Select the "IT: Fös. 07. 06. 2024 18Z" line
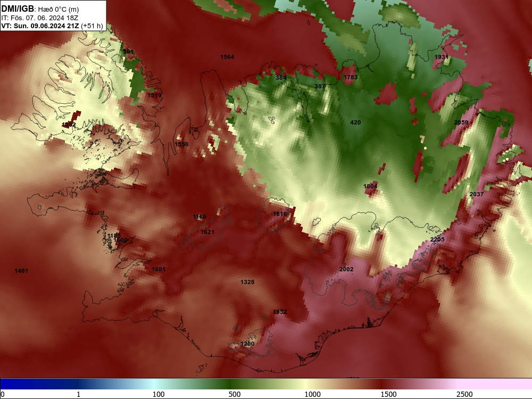The image size is (532, 399). tap(39, 18)
